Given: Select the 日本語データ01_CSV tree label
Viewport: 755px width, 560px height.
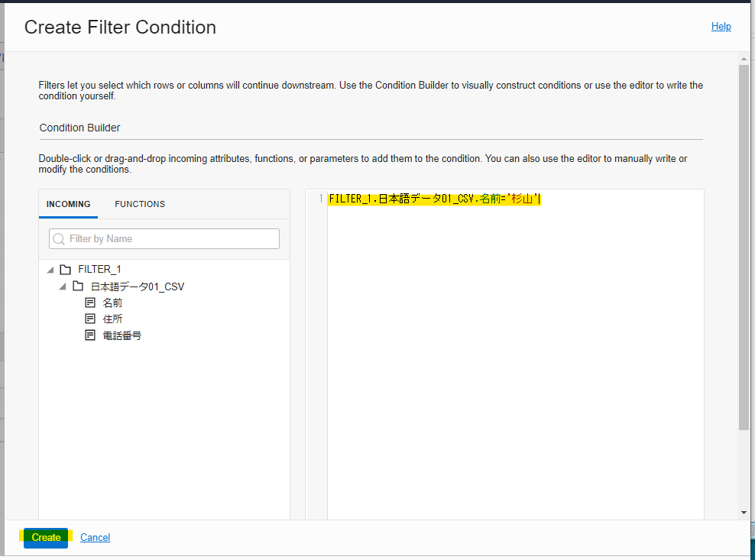Looking at the screenshot, I should coord(138,286).
